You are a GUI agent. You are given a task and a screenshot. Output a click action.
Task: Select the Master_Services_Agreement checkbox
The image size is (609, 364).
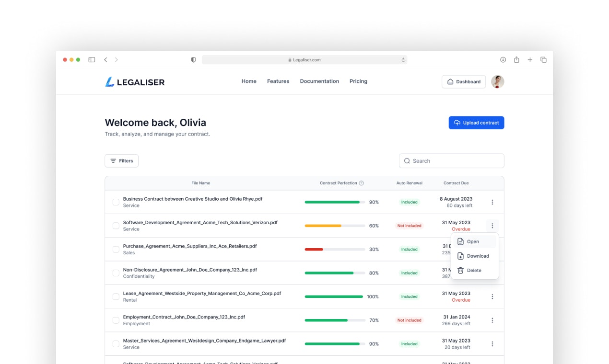(116, 344)
